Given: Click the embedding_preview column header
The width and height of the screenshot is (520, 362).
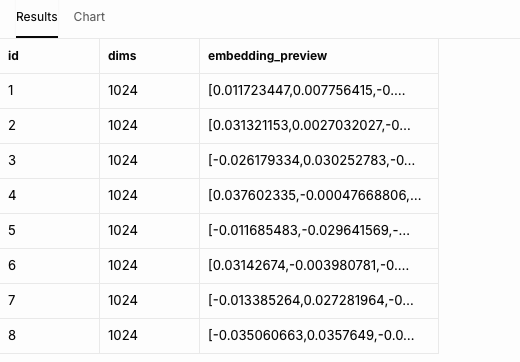Looking at the screenshot, I should [x=319, y=56].
